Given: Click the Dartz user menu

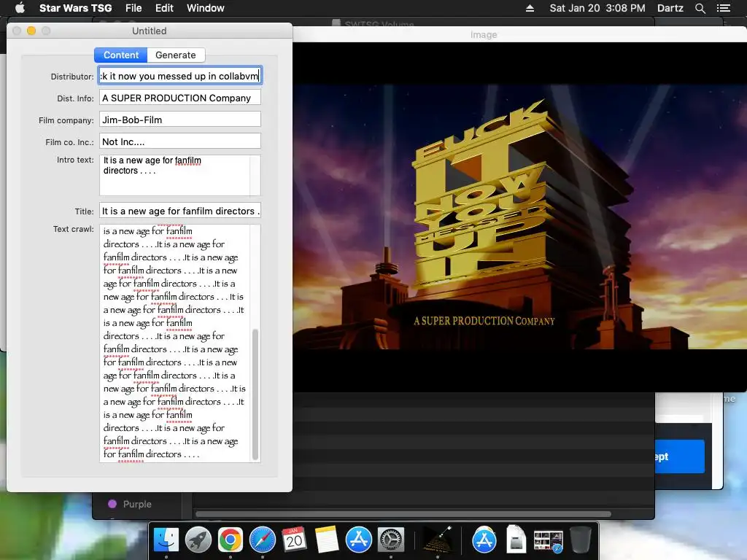Looking at the screenshot, I should pyautogui.click(x=670, y=8).
